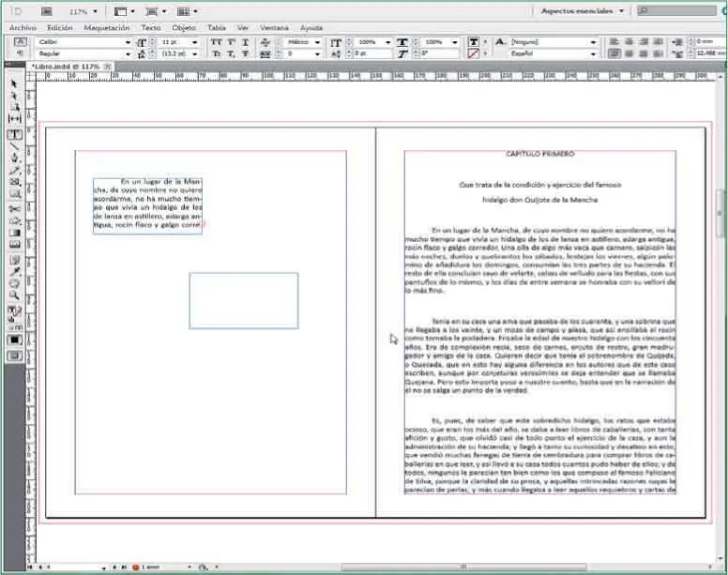728x575 pixels.
Task: Open the Texto menu
Action: tap(151, 28)
